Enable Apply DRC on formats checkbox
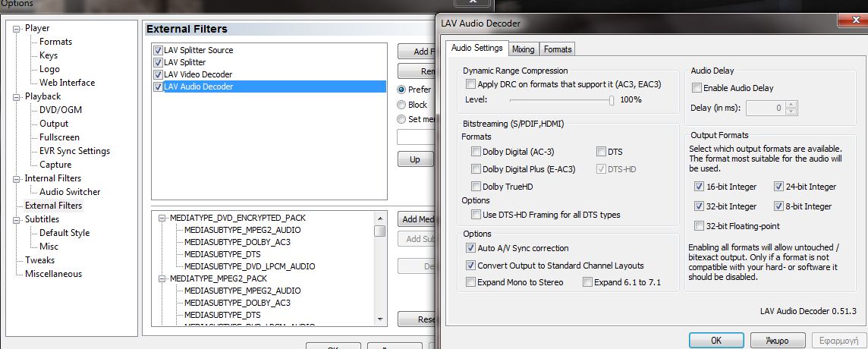This screenshot has height=349, width=868. (470, 84)
